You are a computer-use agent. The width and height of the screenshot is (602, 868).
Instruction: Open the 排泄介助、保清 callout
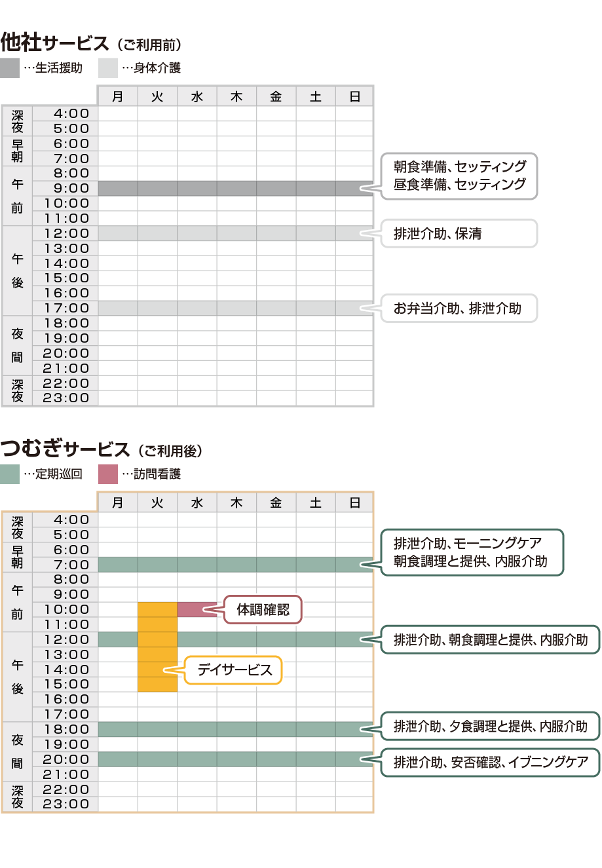[x=459, y=234]
